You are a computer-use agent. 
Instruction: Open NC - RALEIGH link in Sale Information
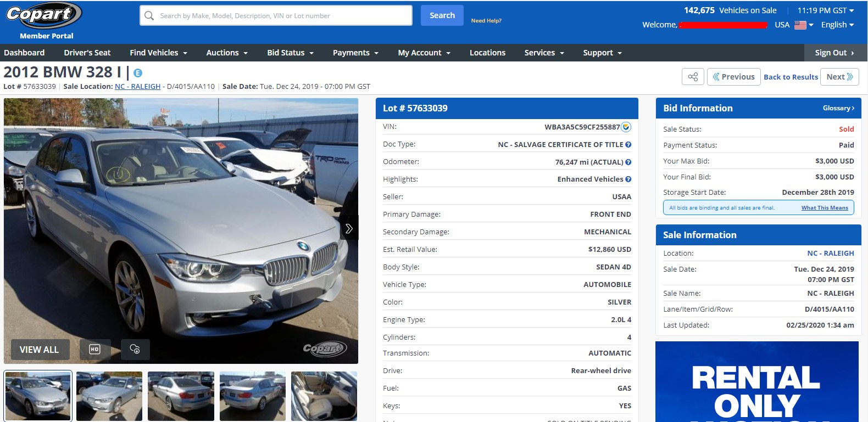coord(830,253)
